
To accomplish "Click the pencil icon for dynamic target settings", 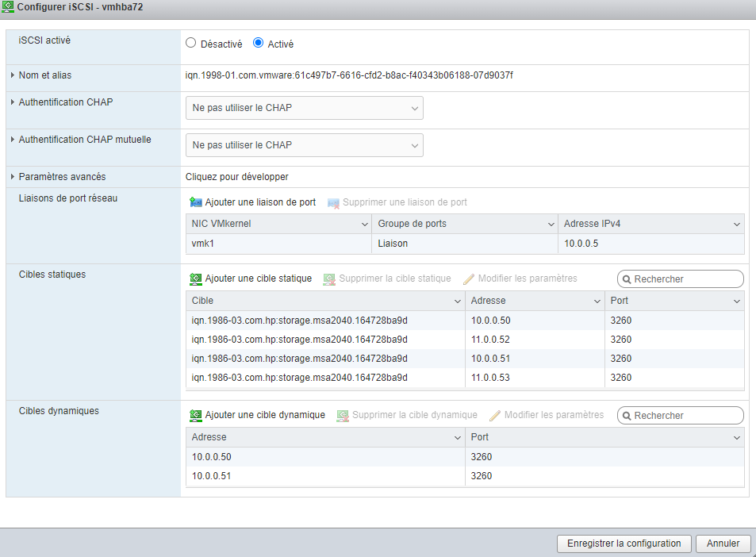I will 495,415.
